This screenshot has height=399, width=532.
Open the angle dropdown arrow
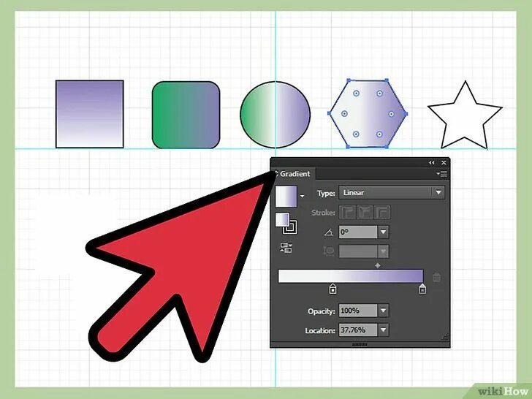[x=384, y=232]
